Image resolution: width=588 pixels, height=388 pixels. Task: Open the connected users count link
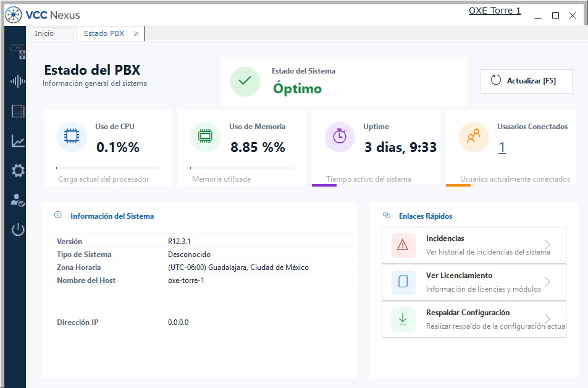click(x=502, y=147)
